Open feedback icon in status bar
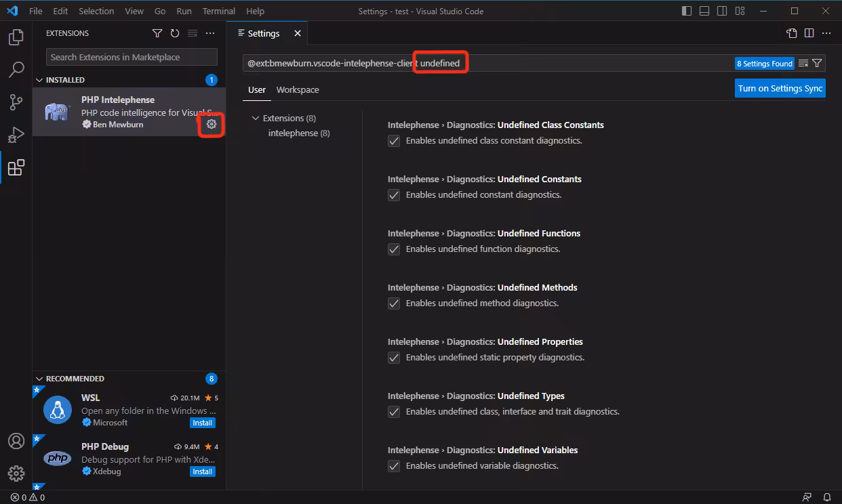This screenshot has width=842, height=504. pos(807,497)
